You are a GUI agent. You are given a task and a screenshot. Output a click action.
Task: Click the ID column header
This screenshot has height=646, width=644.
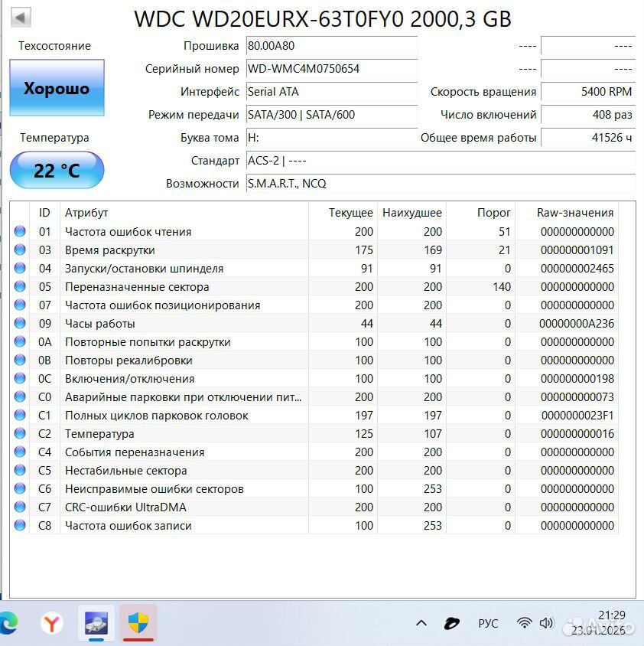point(44,213)
